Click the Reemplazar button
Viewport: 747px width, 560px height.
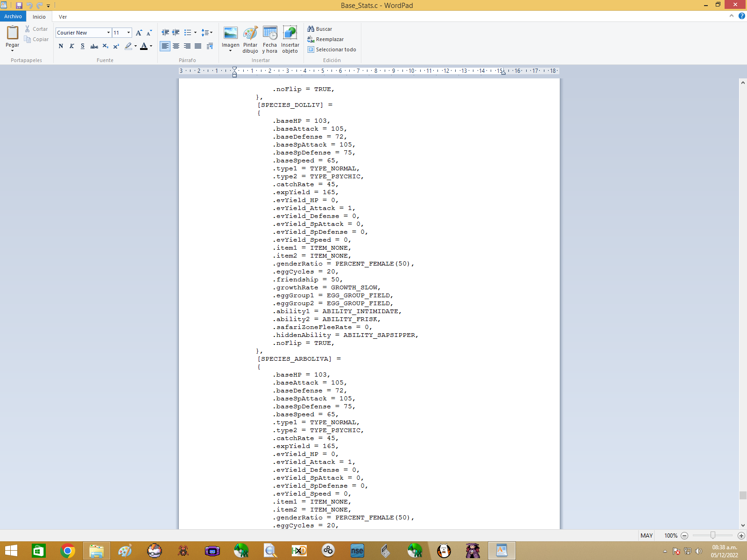(x=325, y=39)
